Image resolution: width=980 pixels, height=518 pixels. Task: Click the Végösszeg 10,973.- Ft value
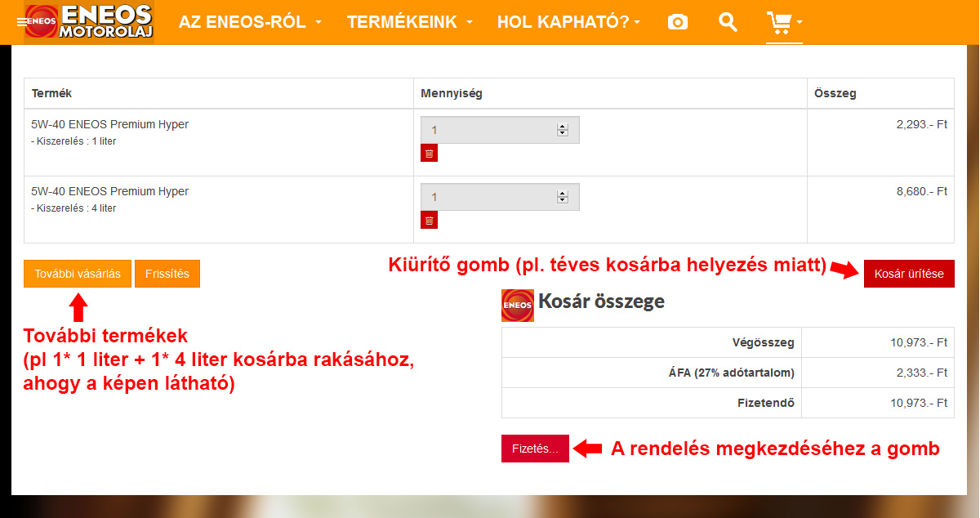pyautogui.click(x=919, y=342)
